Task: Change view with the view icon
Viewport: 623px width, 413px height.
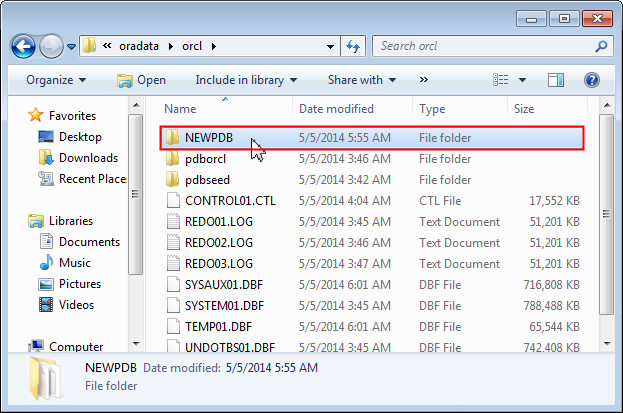Action: 501,80
